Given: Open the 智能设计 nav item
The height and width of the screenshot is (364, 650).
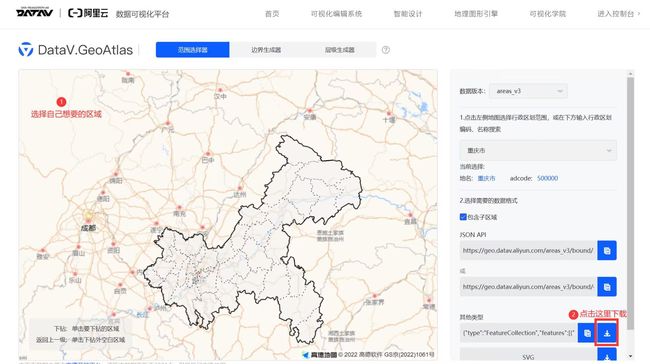Looking at the screenshot, I should click(407, 14).
